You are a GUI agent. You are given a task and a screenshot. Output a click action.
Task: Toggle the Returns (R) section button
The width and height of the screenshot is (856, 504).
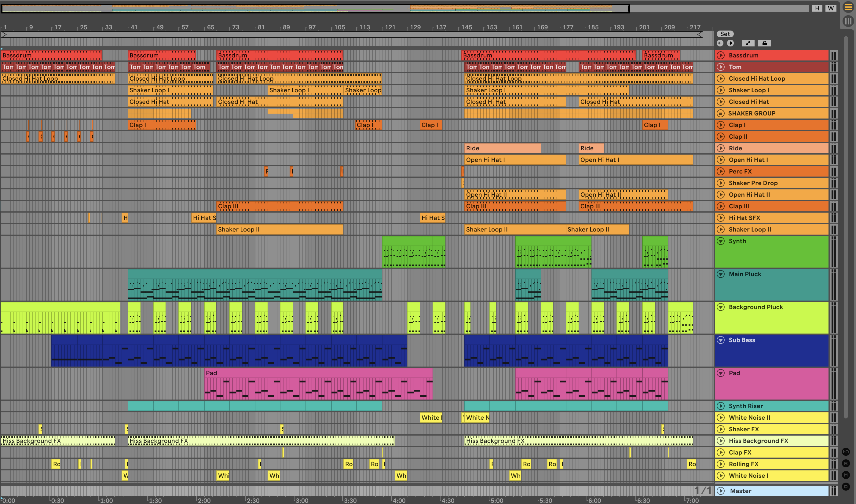(x=846, y=463)
